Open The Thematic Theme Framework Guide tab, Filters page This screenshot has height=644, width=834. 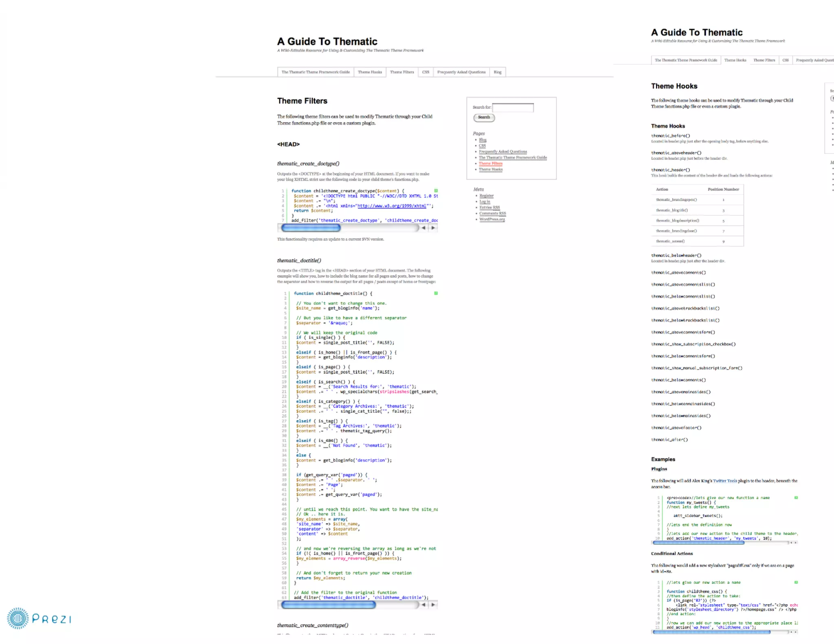(316, 72)
